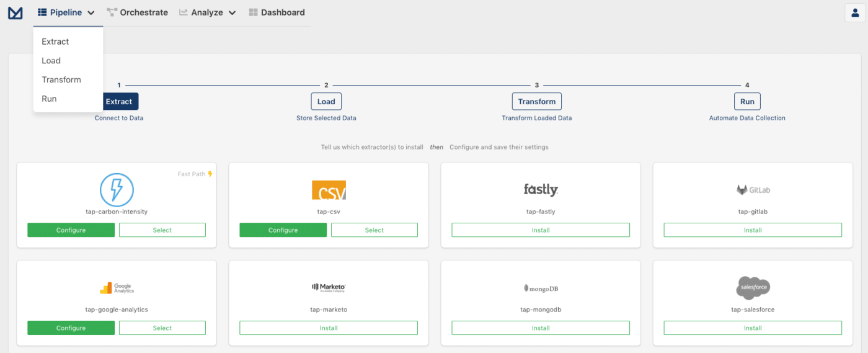Viewport: 868px width, 353px height.
Task: Click the 'Automate Data Collection' caption
Action: (747, 118)
